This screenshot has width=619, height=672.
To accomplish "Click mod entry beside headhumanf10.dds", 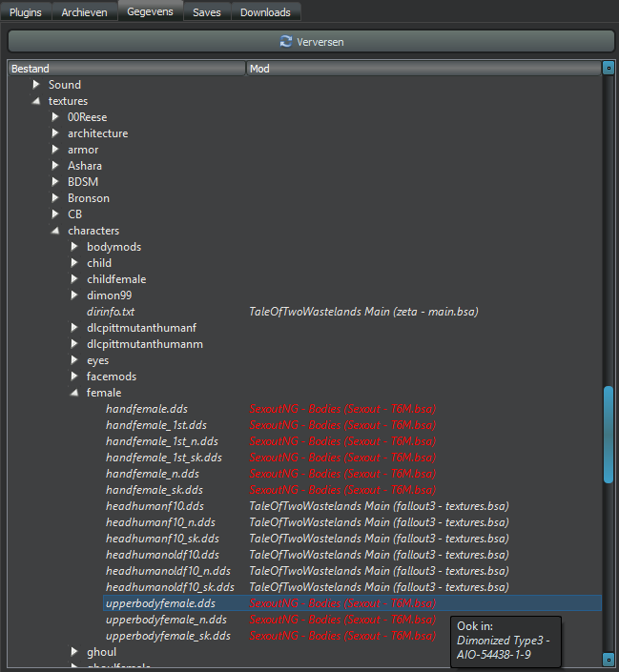I will 379,506.
